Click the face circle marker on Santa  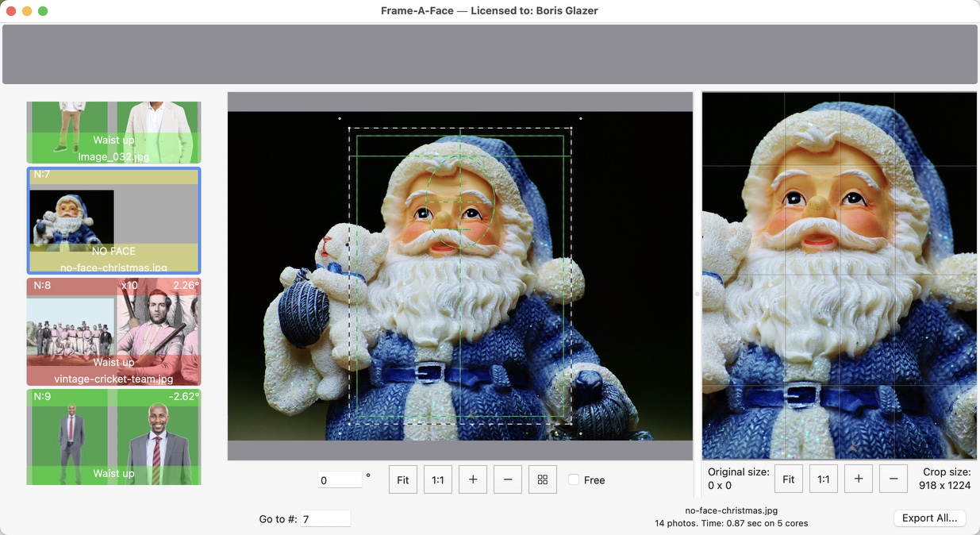click(x=460, y=202)
